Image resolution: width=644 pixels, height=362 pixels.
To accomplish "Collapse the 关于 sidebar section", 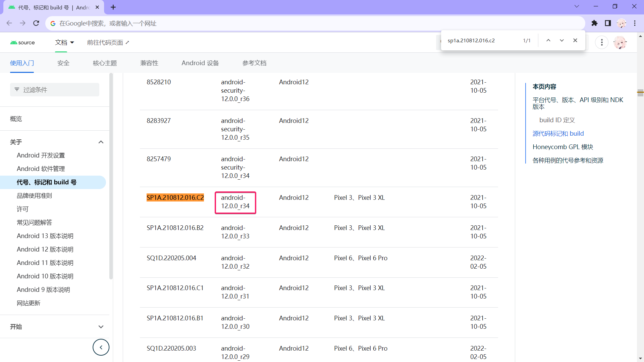I will click(101, 142).
